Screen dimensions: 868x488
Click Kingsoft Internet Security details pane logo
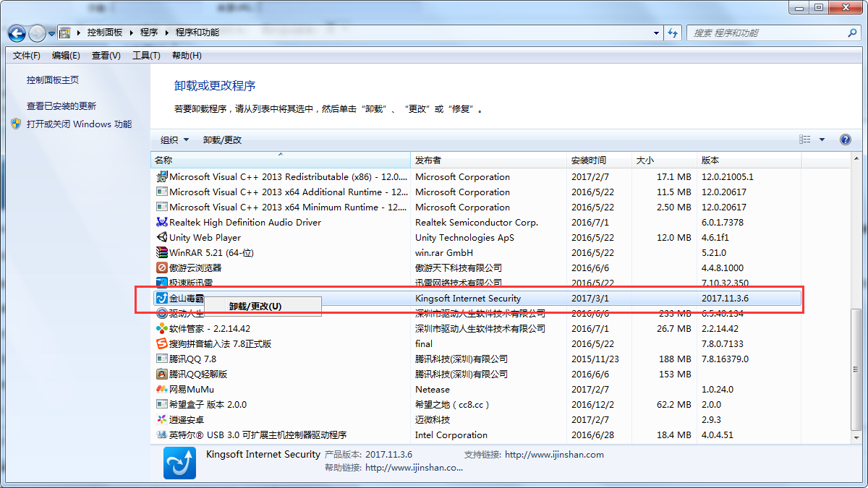[x=179, y=463]
